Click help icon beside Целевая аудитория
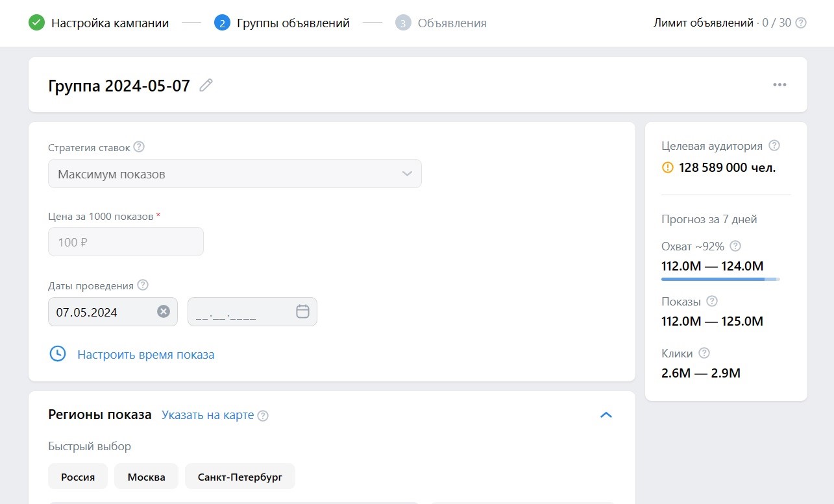This screenshot has width=834, height=504. coord(774,146)
